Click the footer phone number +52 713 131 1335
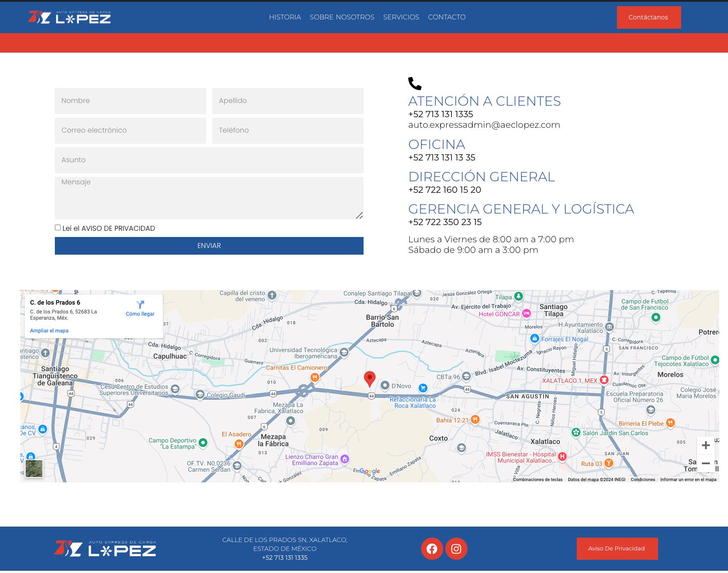 pyautogui.click(x=285, y=558)
